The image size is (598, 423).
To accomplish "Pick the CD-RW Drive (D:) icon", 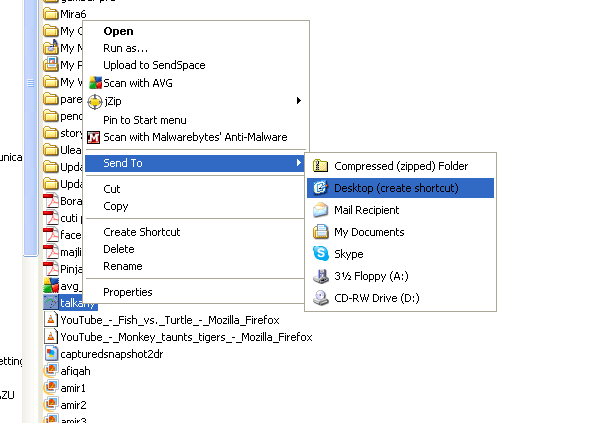I will (x=321, y=298).
